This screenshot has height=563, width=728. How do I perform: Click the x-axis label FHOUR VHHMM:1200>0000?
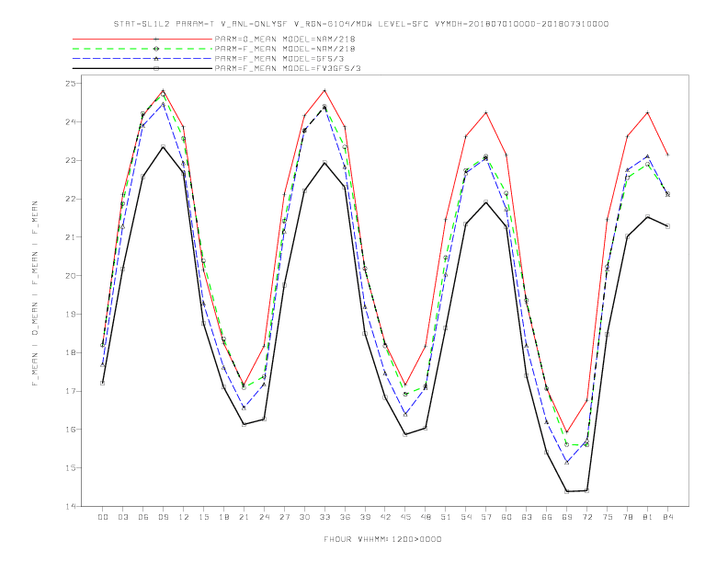[382, 539]
